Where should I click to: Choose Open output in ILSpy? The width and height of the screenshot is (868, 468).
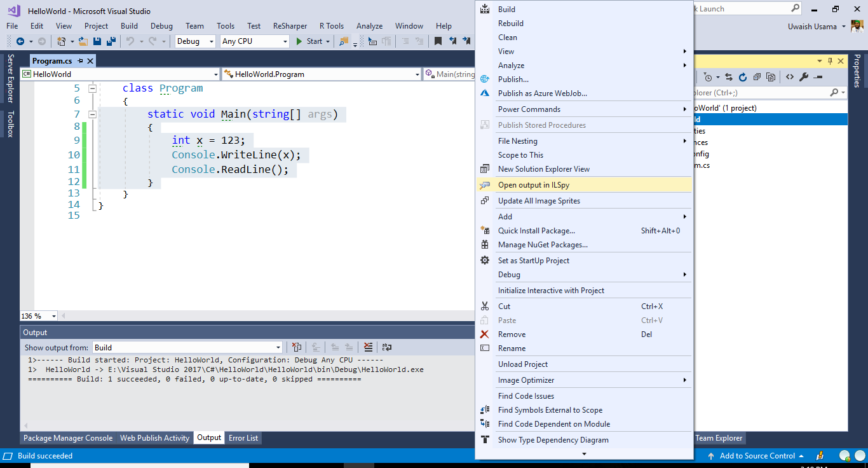[583, 185]
